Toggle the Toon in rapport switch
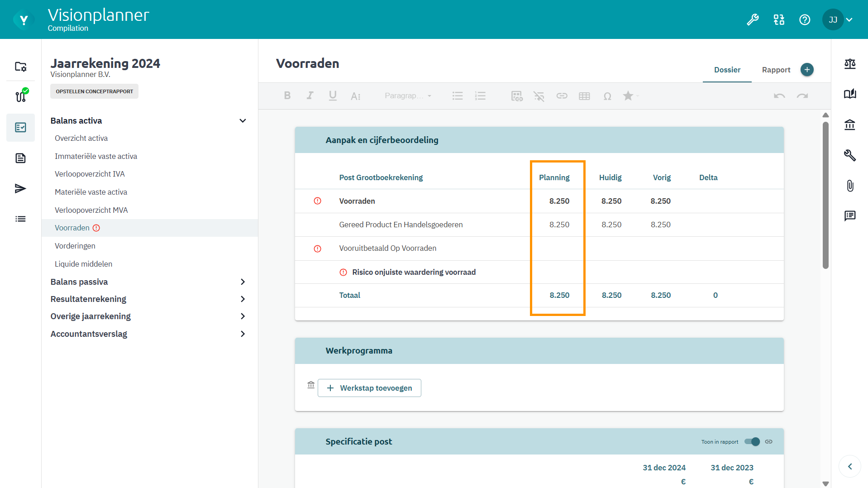The image size is (868, 488). pyautogui.click(x=752, y=442)
